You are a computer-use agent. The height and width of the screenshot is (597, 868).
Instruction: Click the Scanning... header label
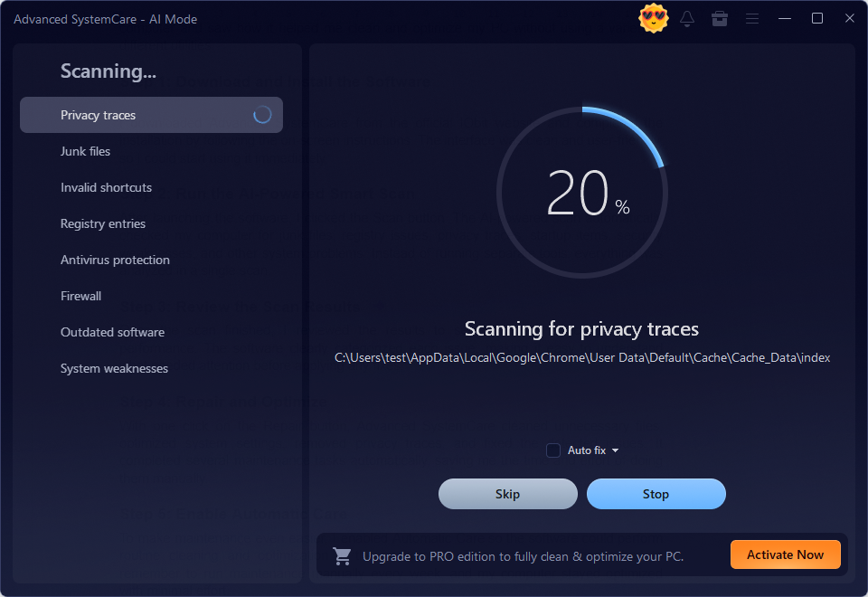click(108, 71)
